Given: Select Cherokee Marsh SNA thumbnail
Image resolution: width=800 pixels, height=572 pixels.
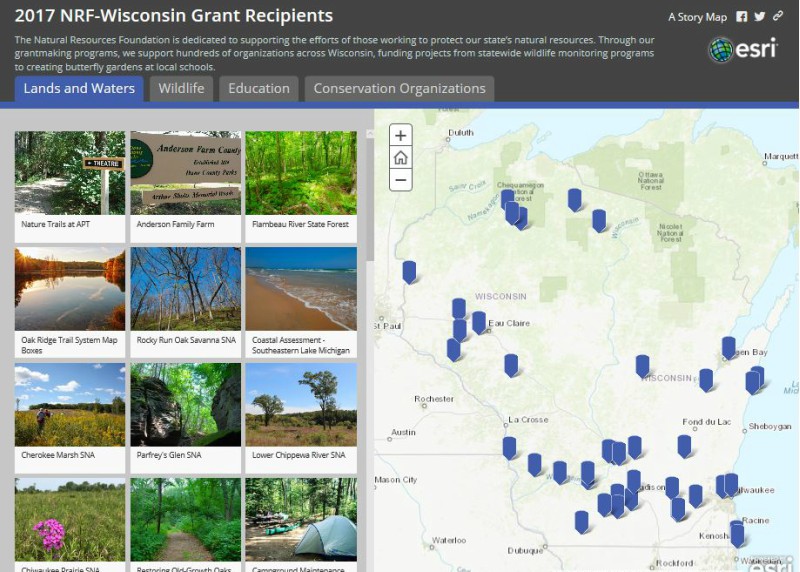Looking at the screenshot, I should (x=70, y=405).
